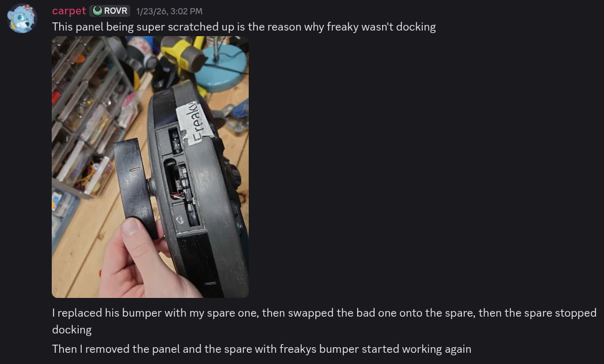The width and height of the screenshot is (604, 364).
Task: Click the black scratched panel held in hand
Action: 135,187
